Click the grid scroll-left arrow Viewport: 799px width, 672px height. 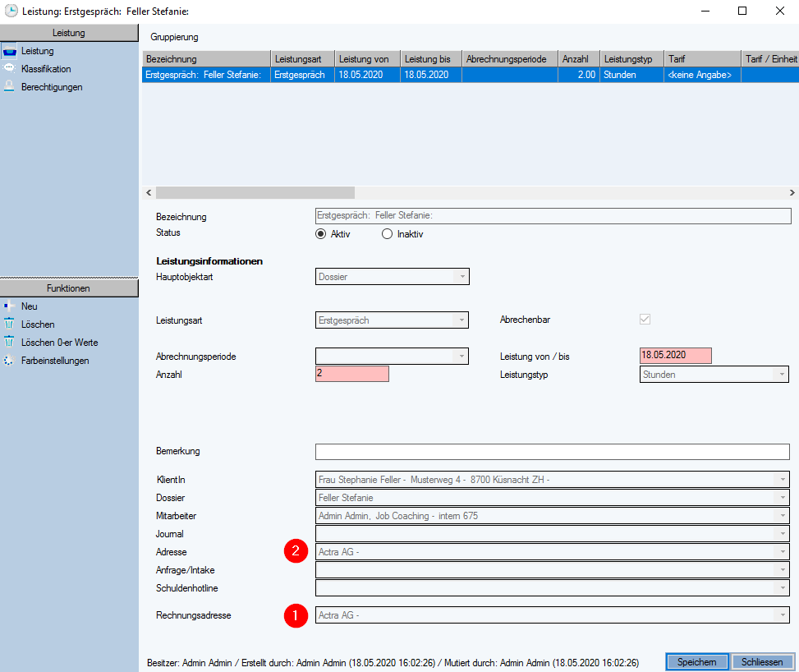coord(149,193)
